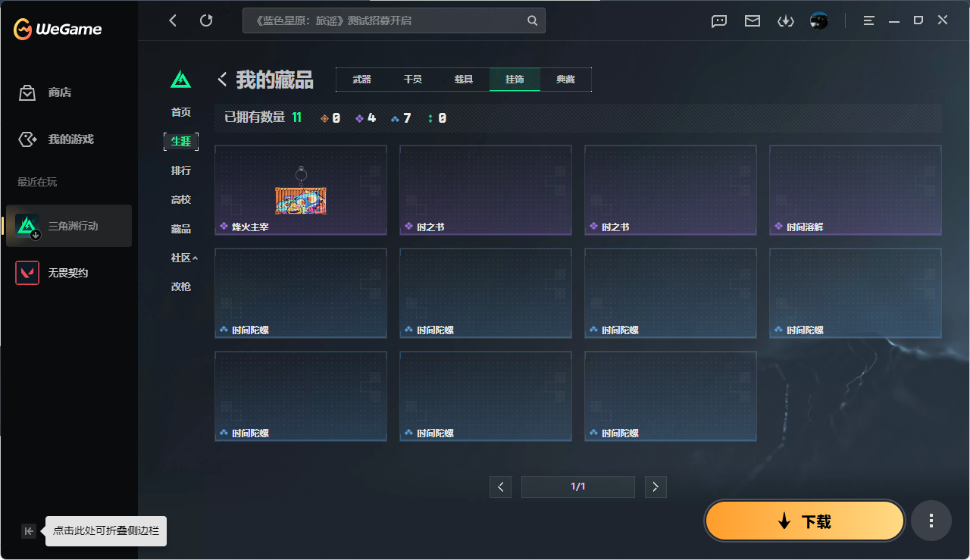
Task: Collapse the sidebar with the fold icon
Action: [29, 531]
